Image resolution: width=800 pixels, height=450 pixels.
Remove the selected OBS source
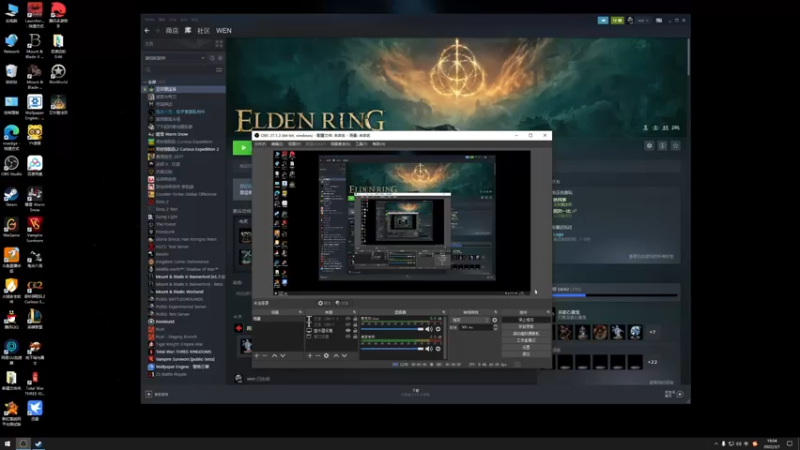pos(318,356)
